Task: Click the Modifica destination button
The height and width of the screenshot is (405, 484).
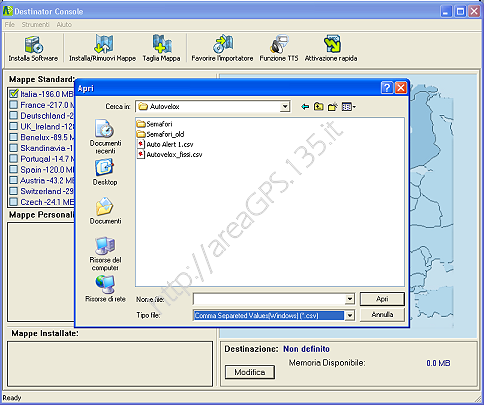Action: click(250, 372)
